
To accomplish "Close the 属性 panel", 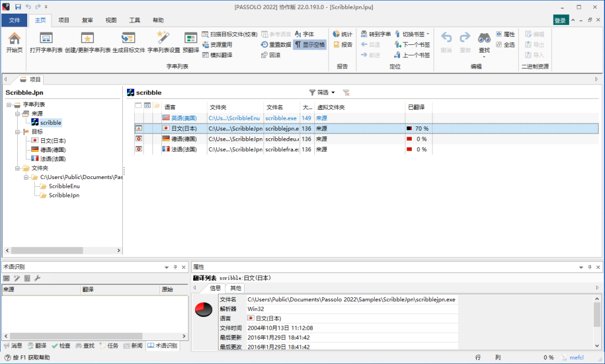I will coord(598,267).
